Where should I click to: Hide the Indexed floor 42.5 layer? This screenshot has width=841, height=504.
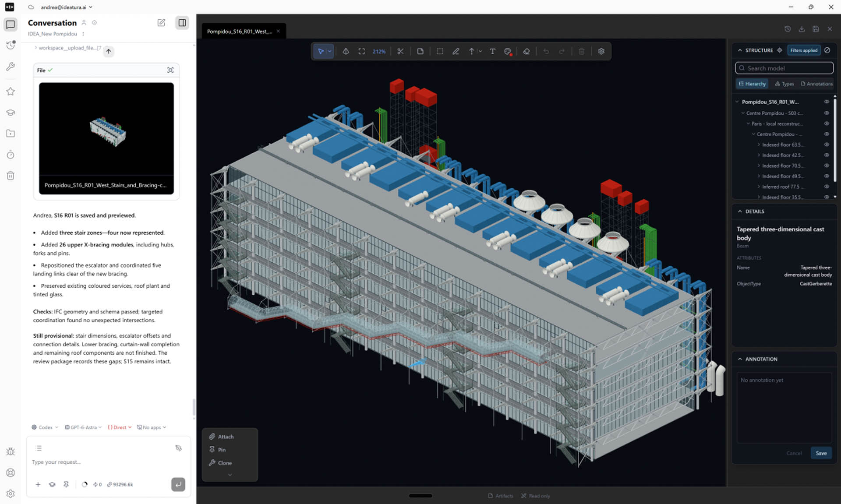(827, 155)
